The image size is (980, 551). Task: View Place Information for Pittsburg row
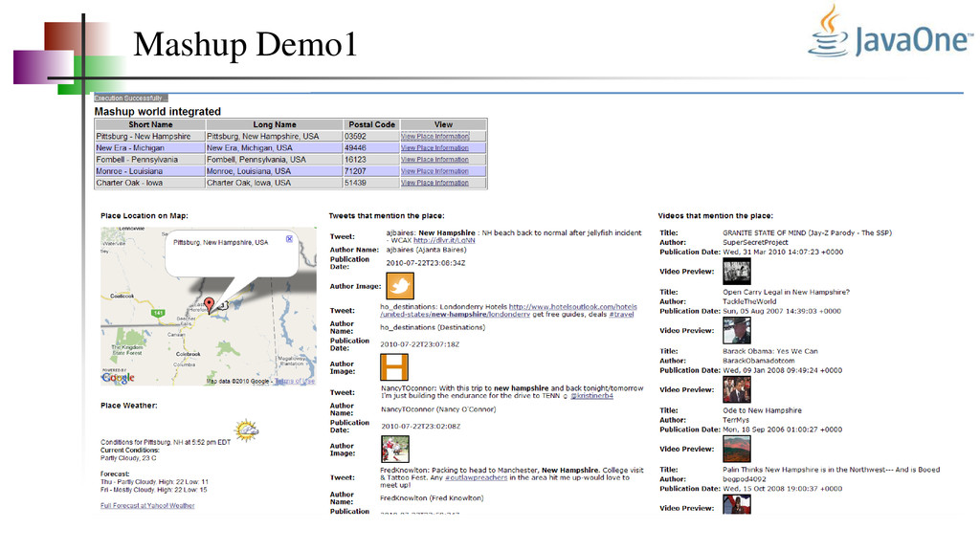click(x=435, y=136)
